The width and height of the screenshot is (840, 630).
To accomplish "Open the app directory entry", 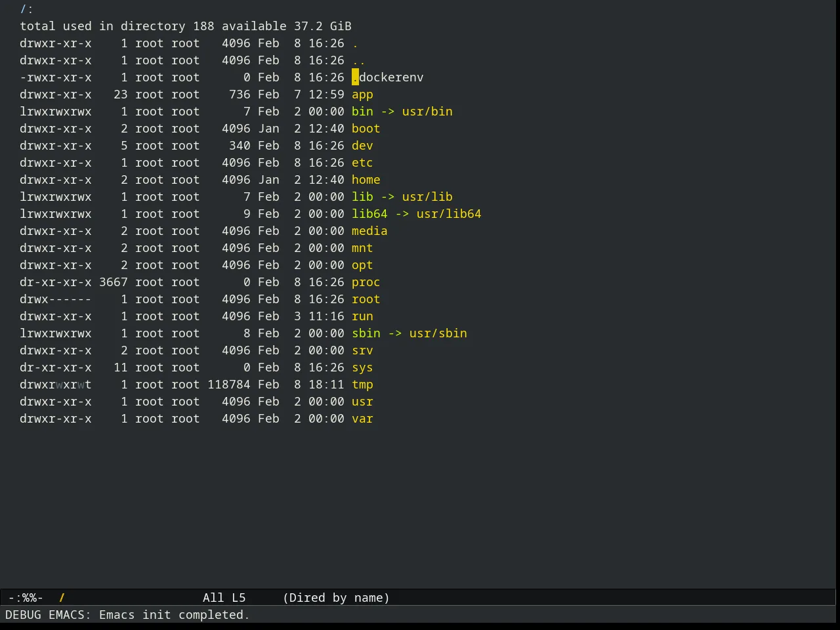I will (x=362, y=94).
